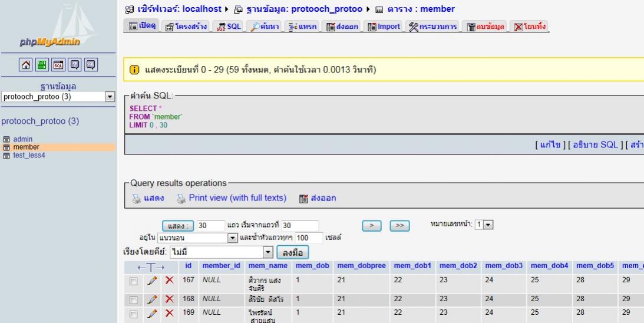The width and height of the screenshot is (644, 323).
Task: Sort by the mem_name column header
Action: coord(267,266)
